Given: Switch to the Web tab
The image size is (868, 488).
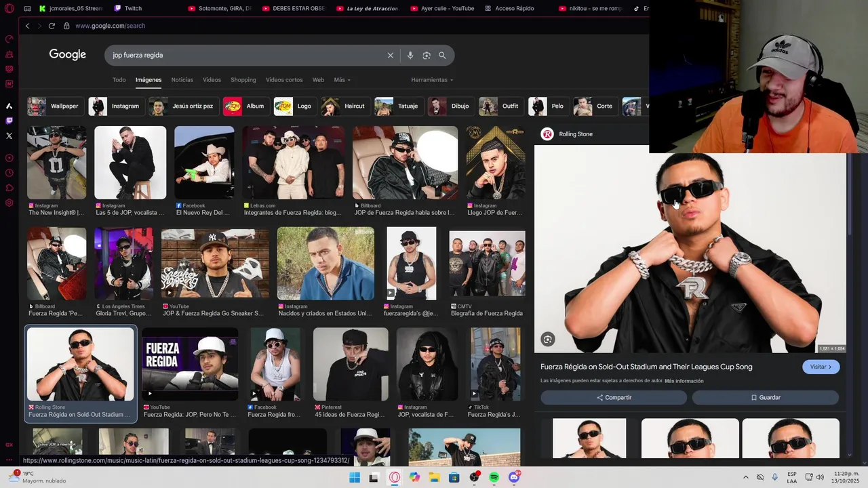Looking at the screenshot, I should point(318,80).
